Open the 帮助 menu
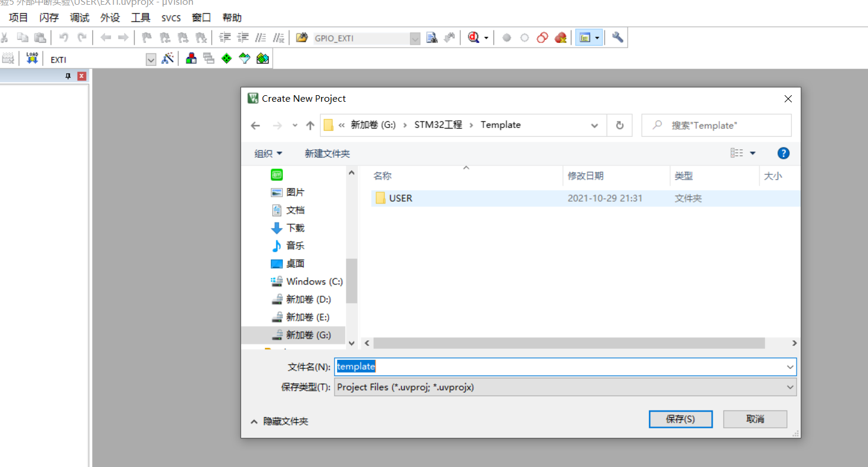The image size is (868, 467). pyautogui.click(x=232, y=17)
